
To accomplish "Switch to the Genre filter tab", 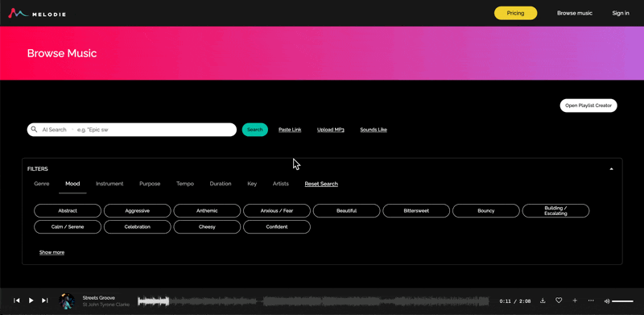I will pyautogui.click(x=42, y=184).
